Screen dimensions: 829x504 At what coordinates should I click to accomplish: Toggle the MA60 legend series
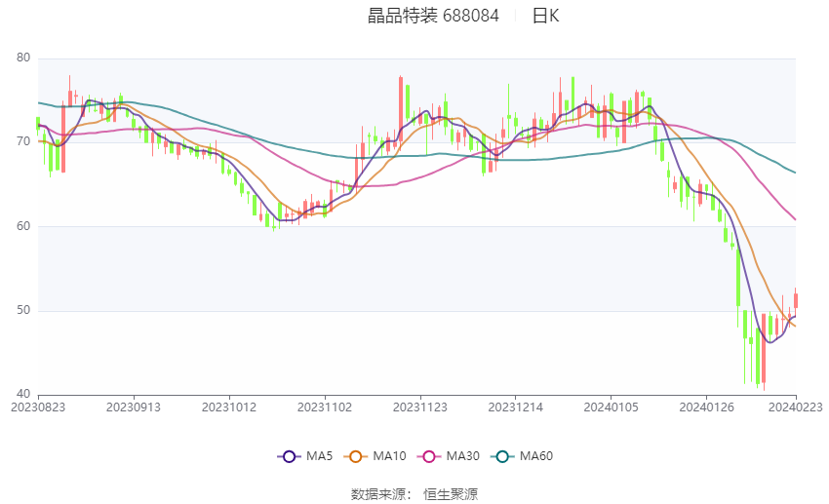click(x=522, y=456)
